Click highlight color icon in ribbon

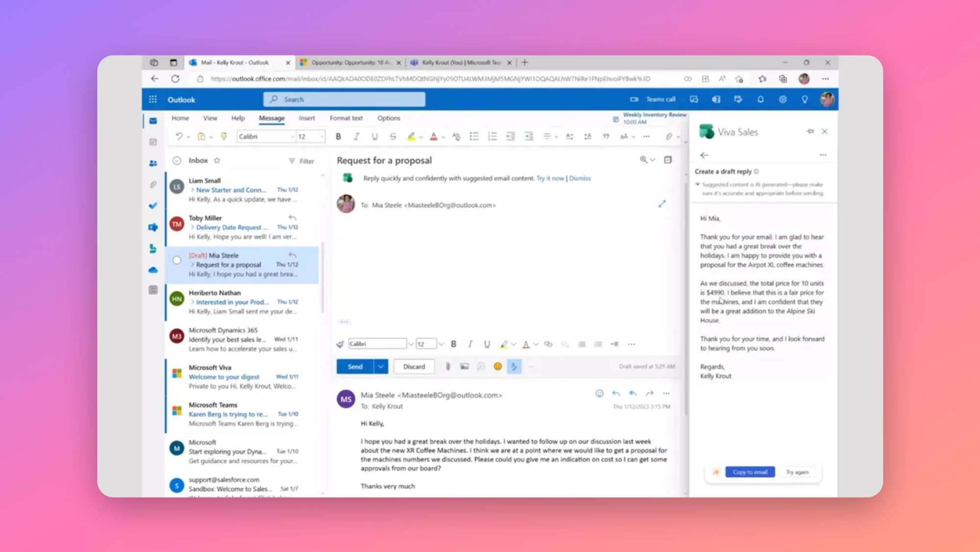pyautogui.click(x=411, y=137)
